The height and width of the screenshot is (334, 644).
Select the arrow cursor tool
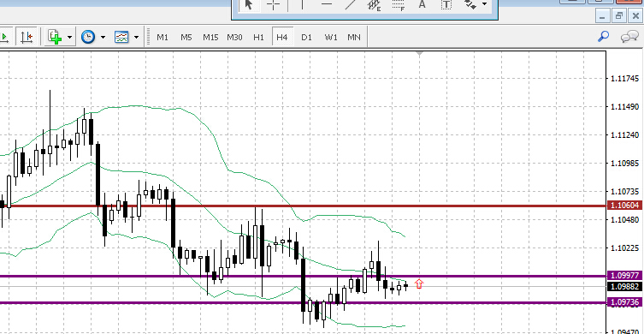[249, 5]
